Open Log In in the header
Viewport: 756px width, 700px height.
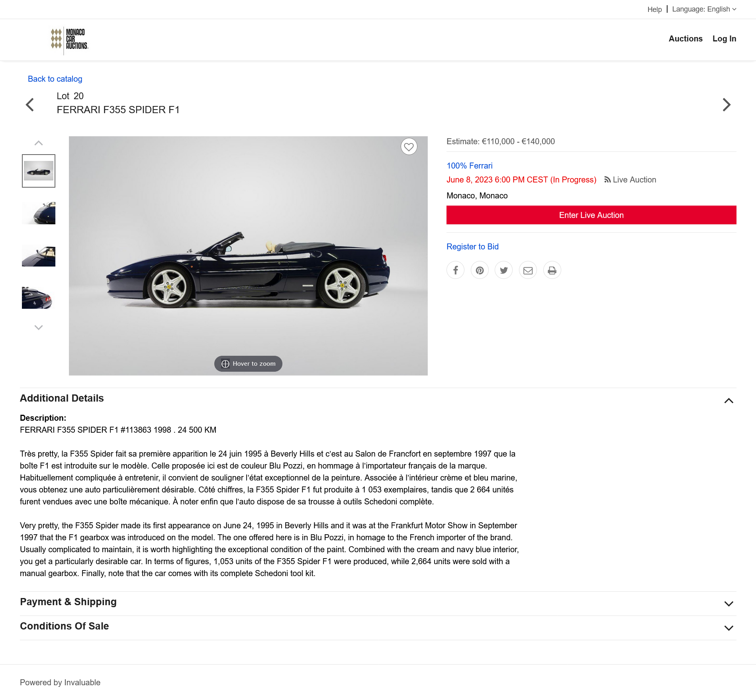click(x=724, y=39)
